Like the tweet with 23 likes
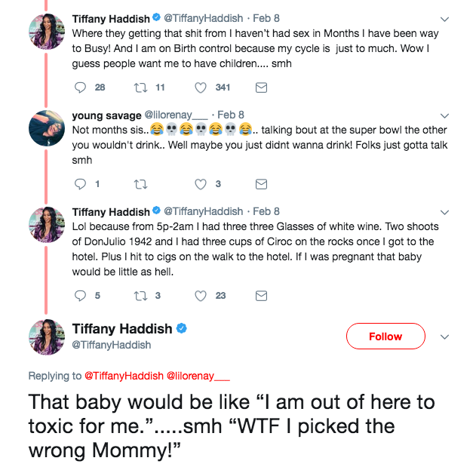The width and height of the screenshot is (476, 464). (201, 295)
